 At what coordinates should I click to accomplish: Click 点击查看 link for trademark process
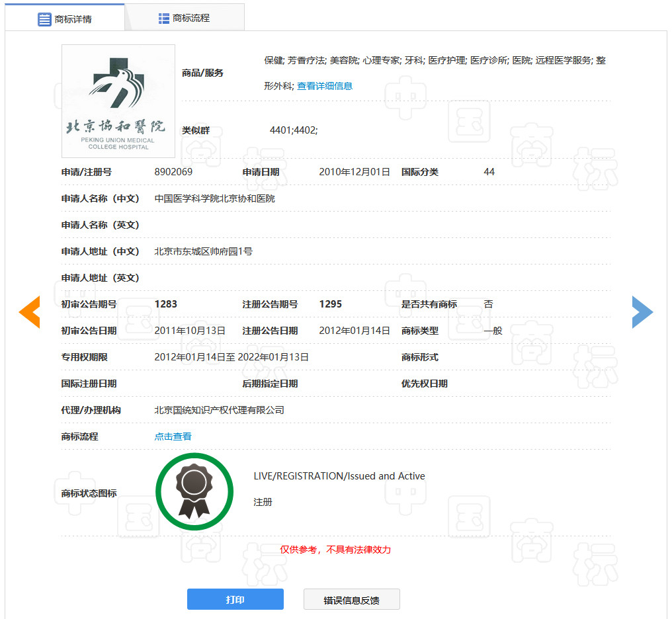click(x=173, y=436)
